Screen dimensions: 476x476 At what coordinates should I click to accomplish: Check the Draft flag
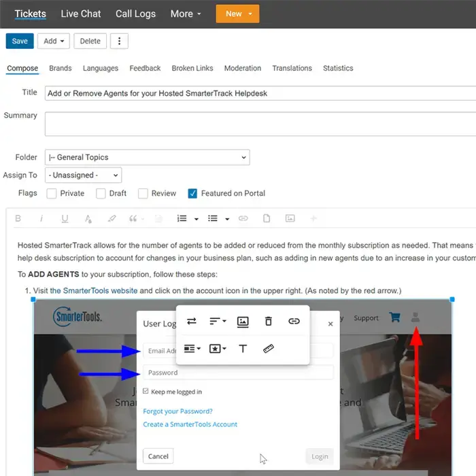point(101,193)
